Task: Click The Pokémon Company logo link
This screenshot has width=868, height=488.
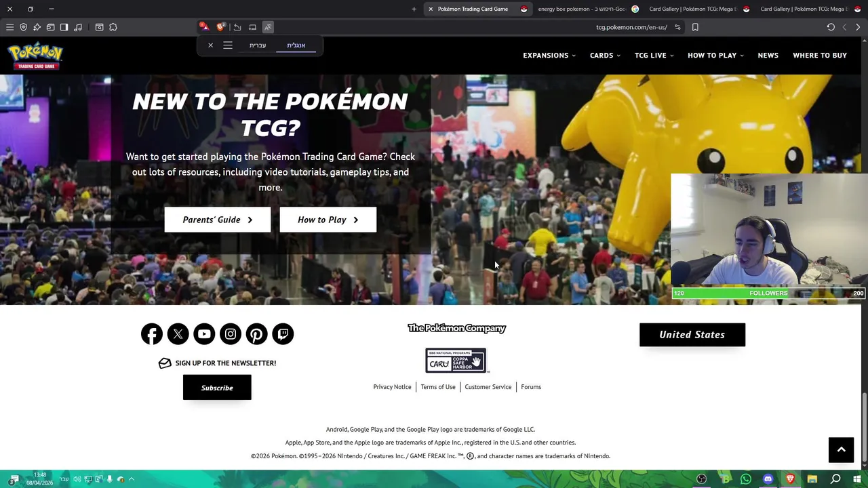Action: click(456, 328)
